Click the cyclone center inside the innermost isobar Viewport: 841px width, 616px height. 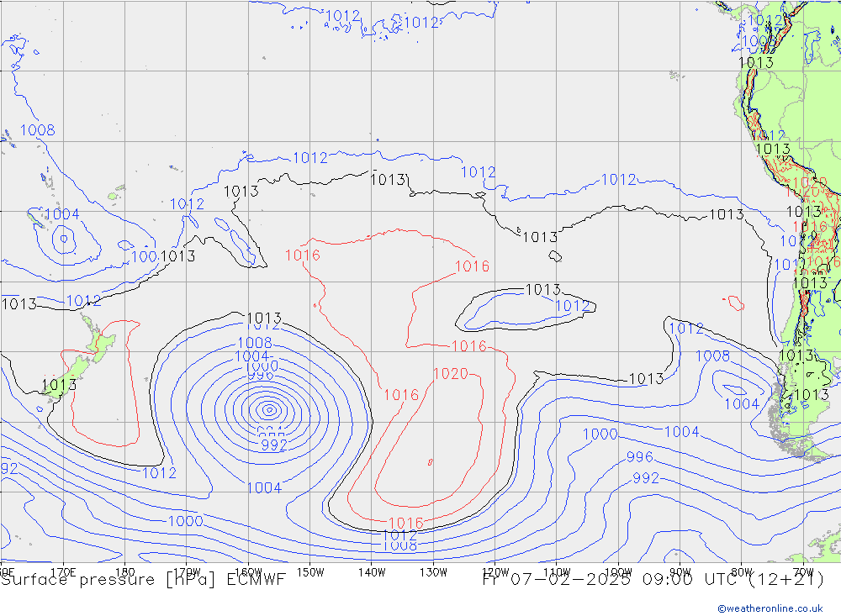tap(269, 411)
